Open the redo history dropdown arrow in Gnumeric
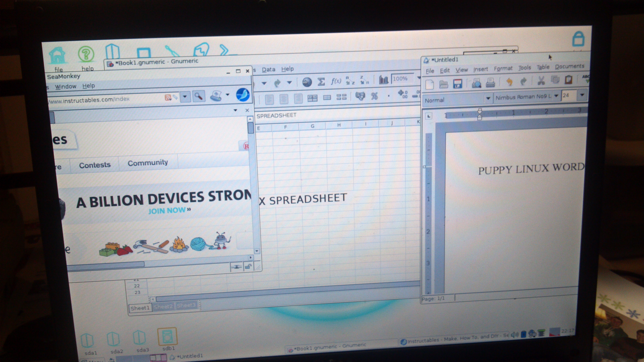The width and height of the screenshot is (644, 362). point(289,82)
